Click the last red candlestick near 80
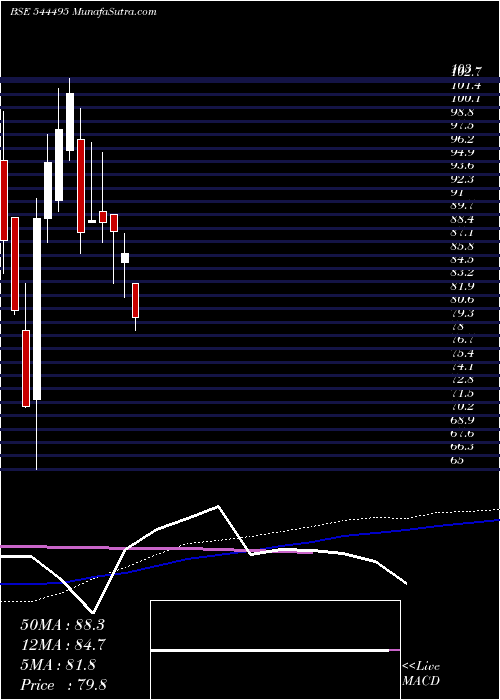Image resolution: width=500 pixels, height=700 pixels. (x=135, y=300)
